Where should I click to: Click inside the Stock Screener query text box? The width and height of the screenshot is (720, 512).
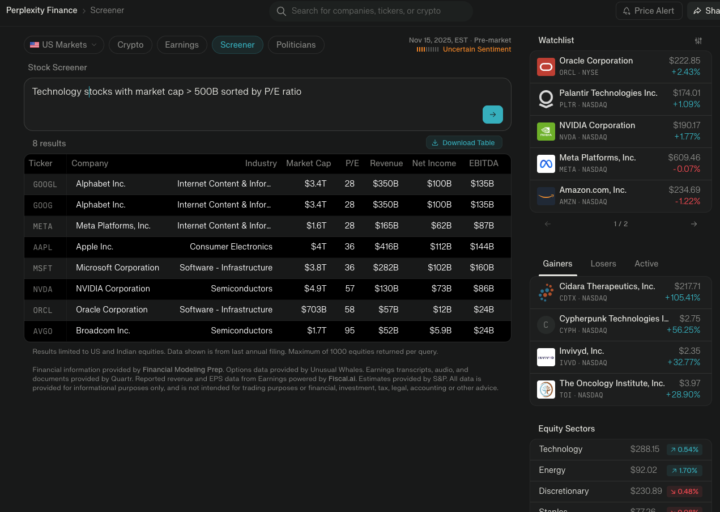[x=268, y=104]
